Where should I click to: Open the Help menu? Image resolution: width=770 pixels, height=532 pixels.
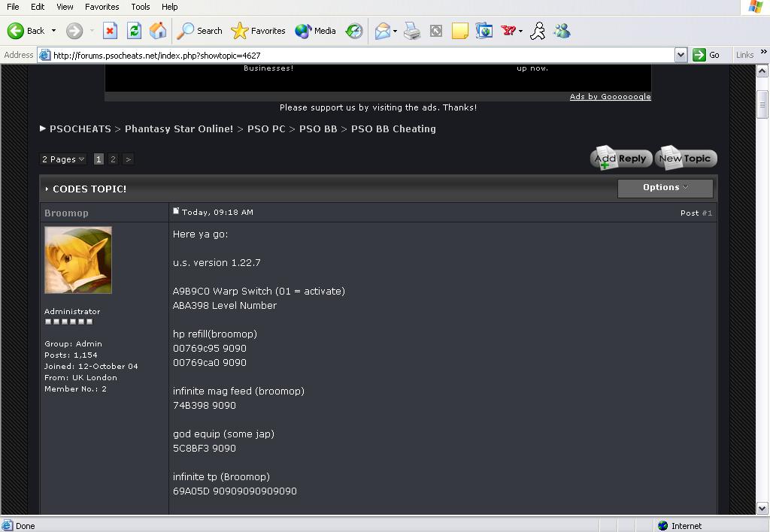tap(169, 7)
